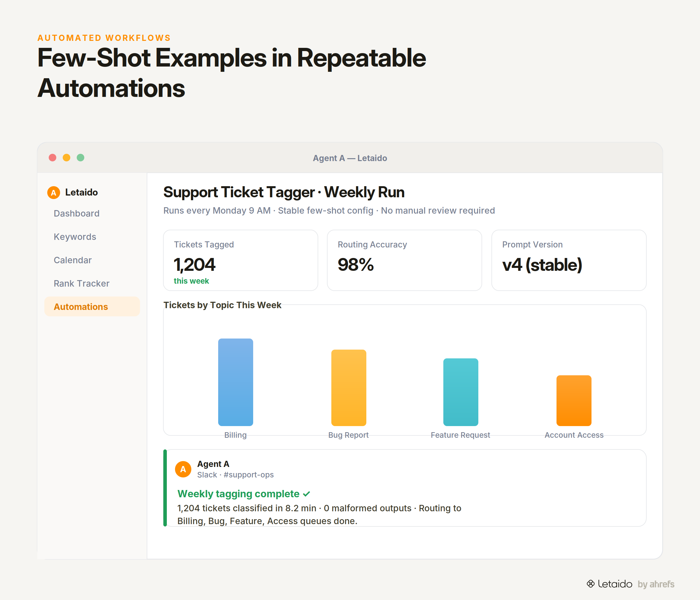The height and width of the screenshot is (600, 700).
Task: Select the teal Feature Request bar
Action: tap(461, 392)
